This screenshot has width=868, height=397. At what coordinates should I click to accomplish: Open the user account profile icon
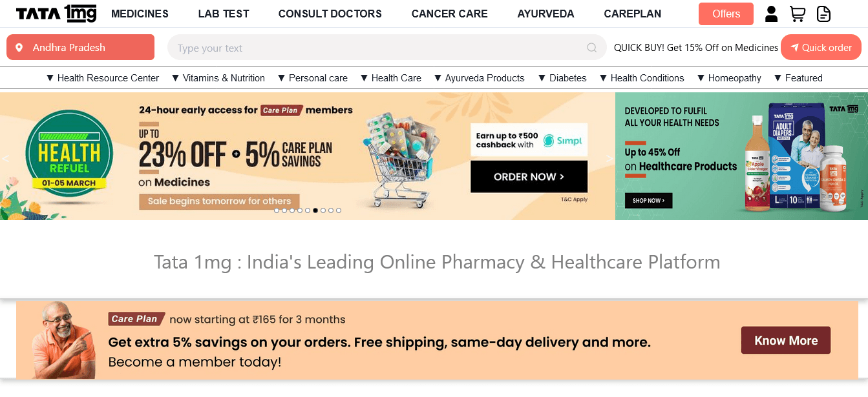coord(771,14)
